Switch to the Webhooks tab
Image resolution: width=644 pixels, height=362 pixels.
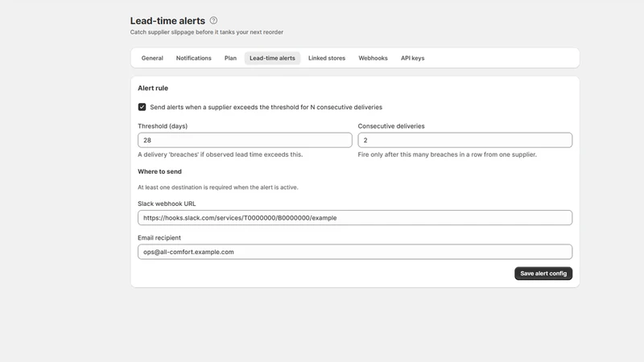[373, 58]
